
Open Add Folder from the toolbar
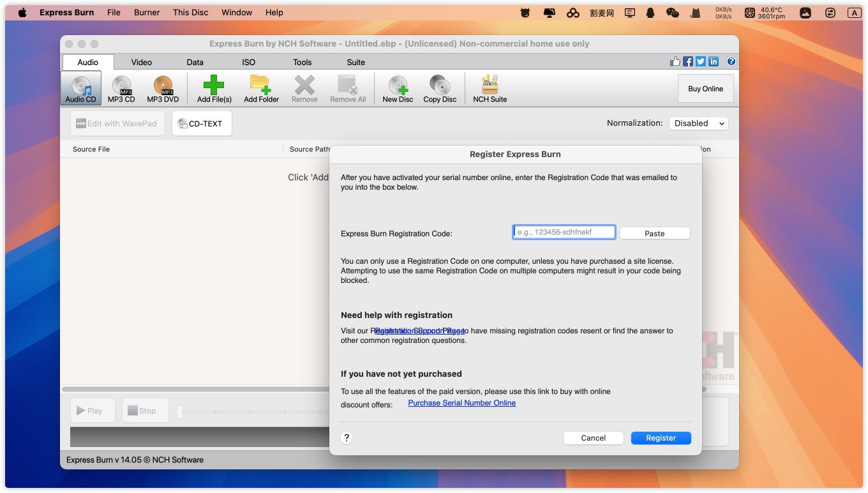(261, 88)
